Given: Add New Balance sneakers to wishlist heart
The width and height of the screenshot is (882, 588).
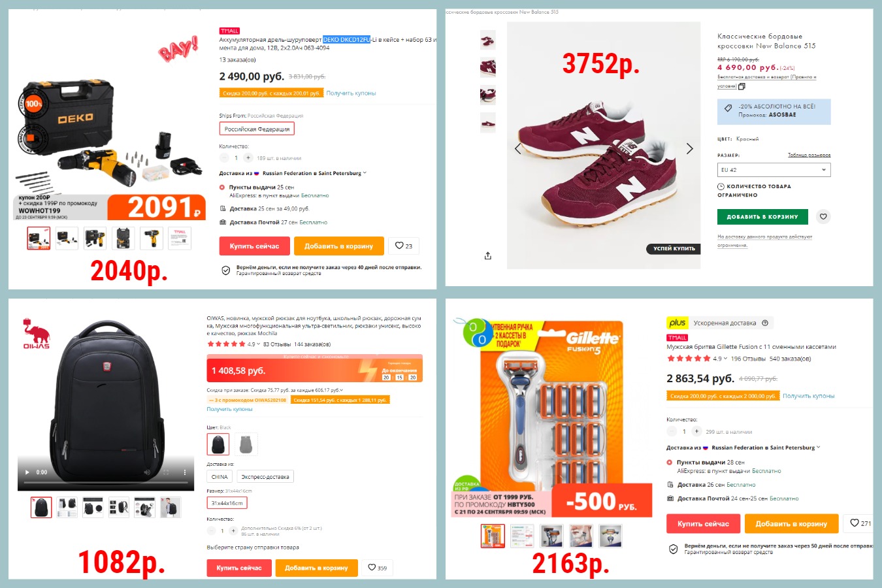Looking at the screenshot, I should pyautogui.click(x=823, y=216).
